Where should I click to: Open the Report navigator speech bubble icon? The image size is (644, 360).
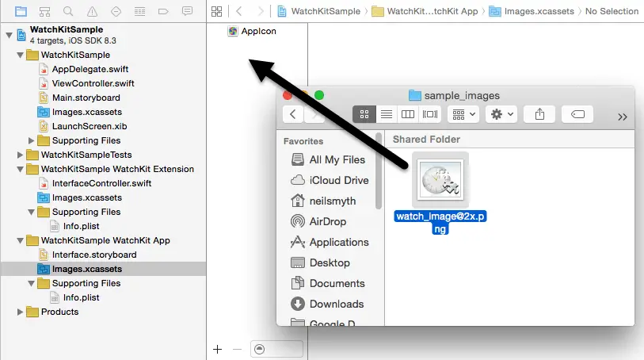click(x=188, y=11)
